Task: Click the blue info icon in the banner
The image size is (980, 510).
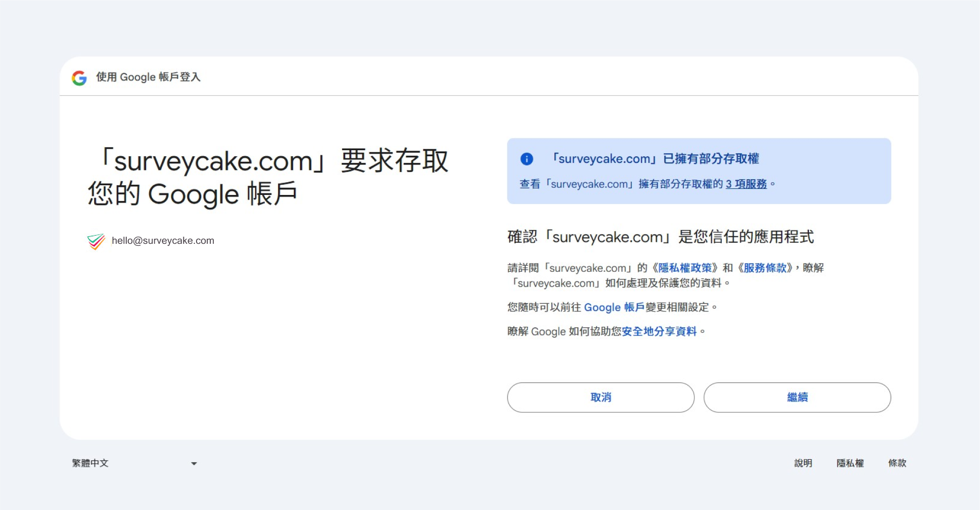Action: pyautogui.click(x=527, y=159)
